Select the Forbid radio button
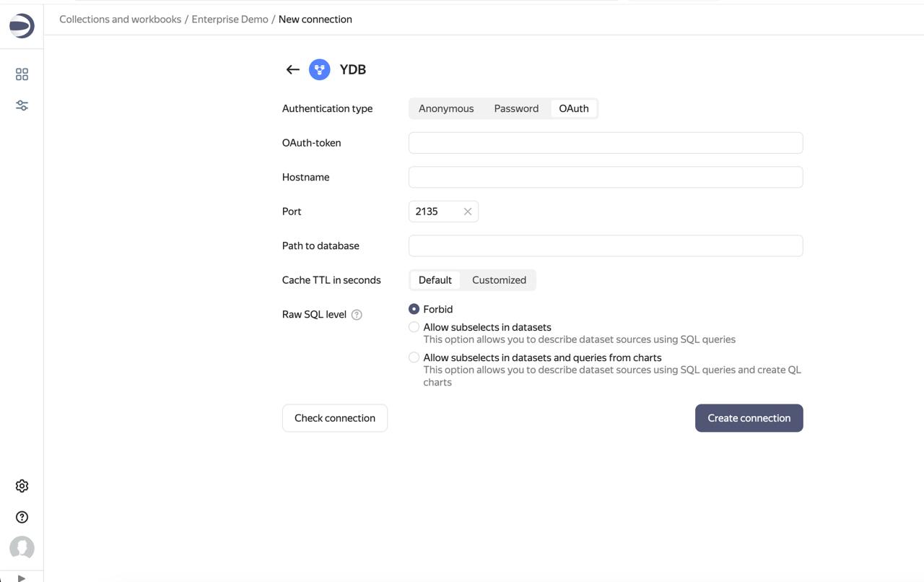Viewport: 924px width, 582px height. point(414,308)
